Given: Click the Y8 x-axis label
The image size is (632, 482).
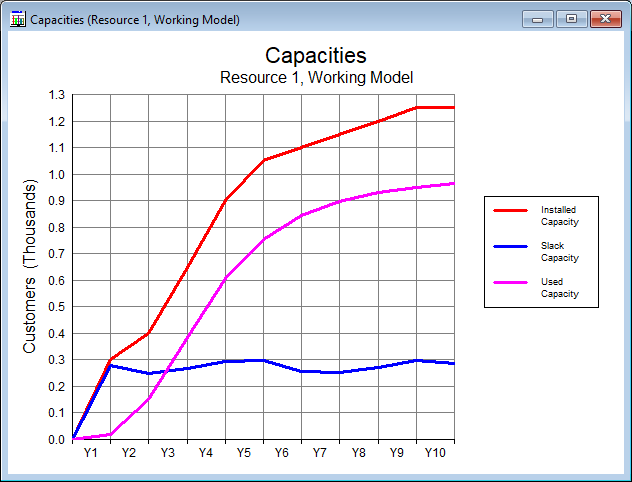Looking at the screenshot, I should [x=358, y=453].
